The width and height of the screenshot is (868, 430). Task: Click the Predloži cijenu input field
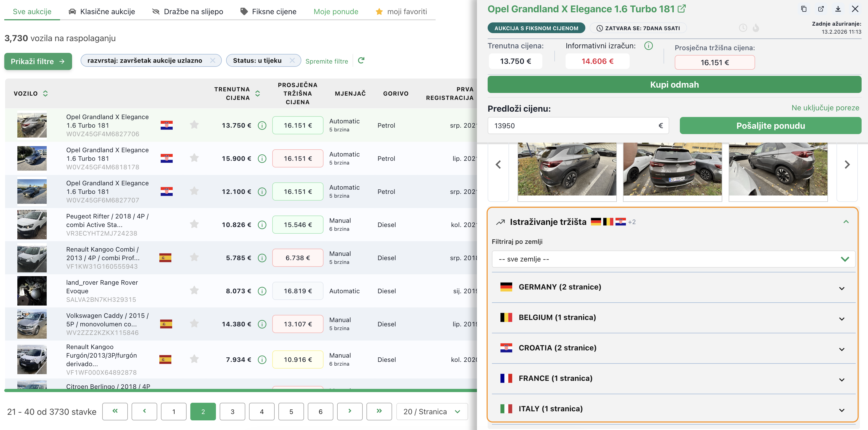pyautogui.click(x=573, y=126)
